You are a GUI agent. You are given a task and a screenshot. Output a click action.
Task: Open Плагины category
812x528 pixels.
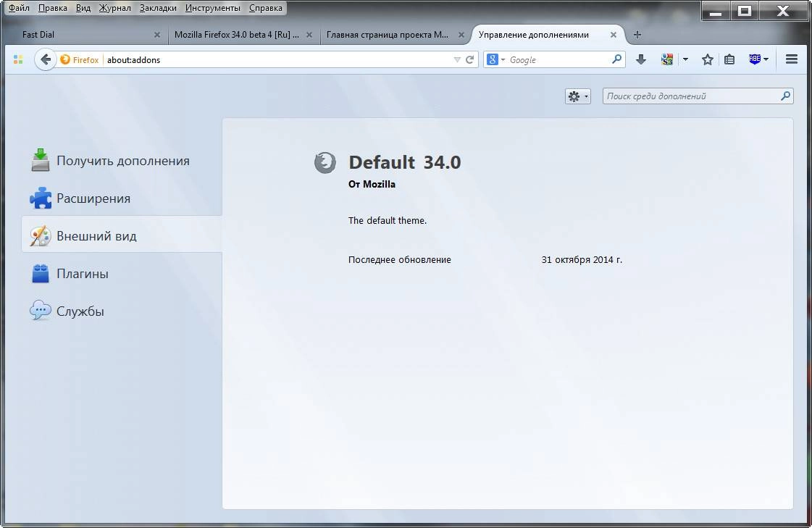[x=122, y=273]
